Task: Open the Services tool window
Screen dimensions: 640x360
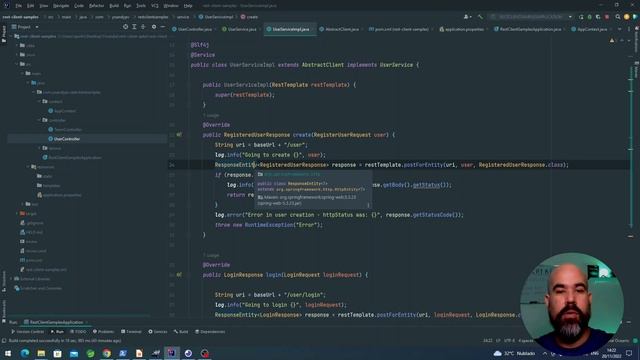Action: tap(158, 331)
